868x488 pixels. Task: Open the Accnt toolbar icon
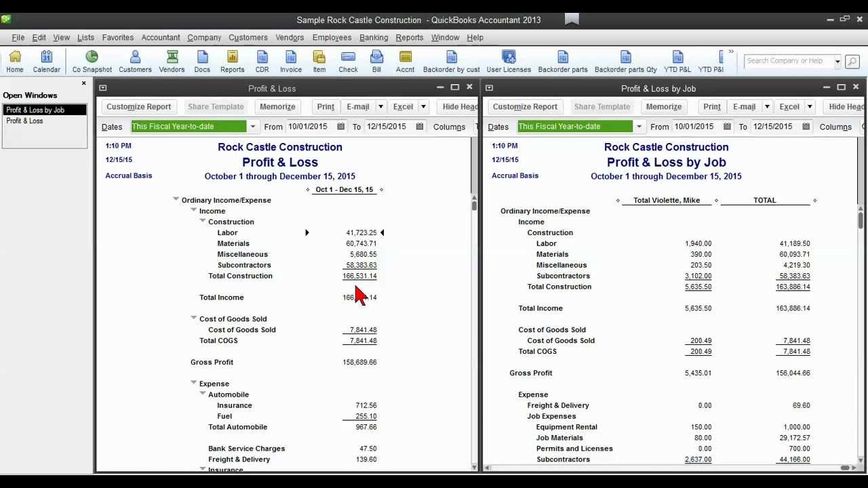[x=406, y=61]
